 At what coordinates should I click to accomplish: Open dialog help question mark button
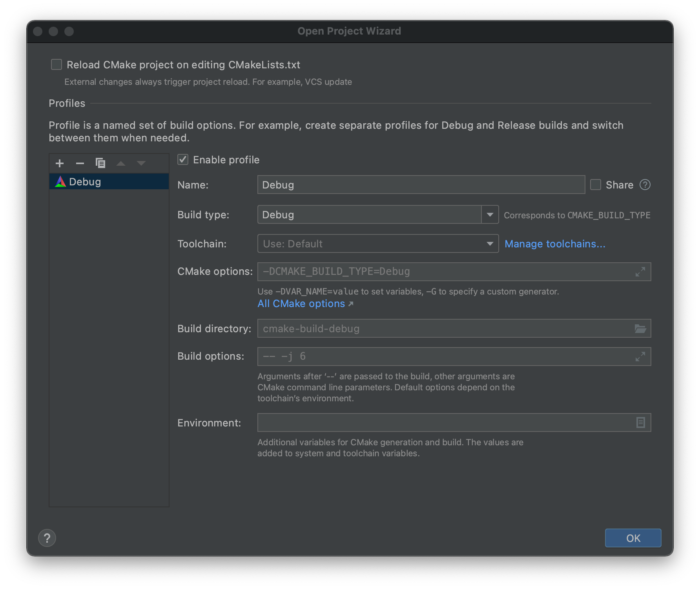[x=47, y=538]
